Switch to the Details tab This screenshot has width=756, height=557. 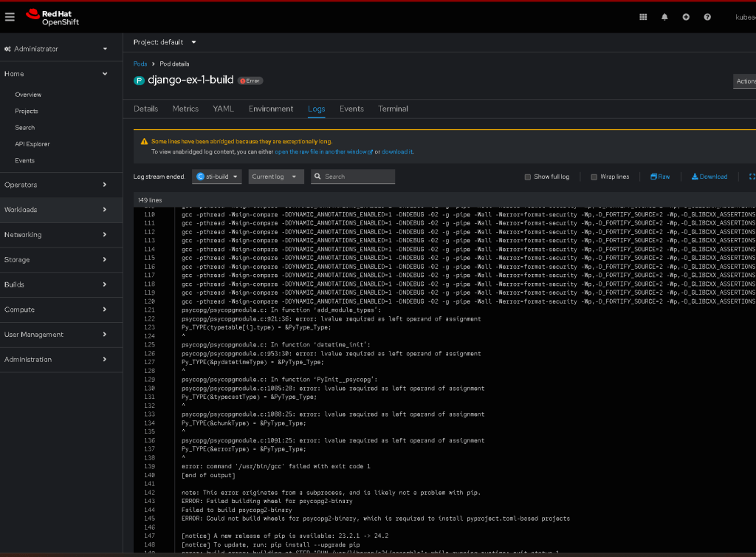[145, 109]
